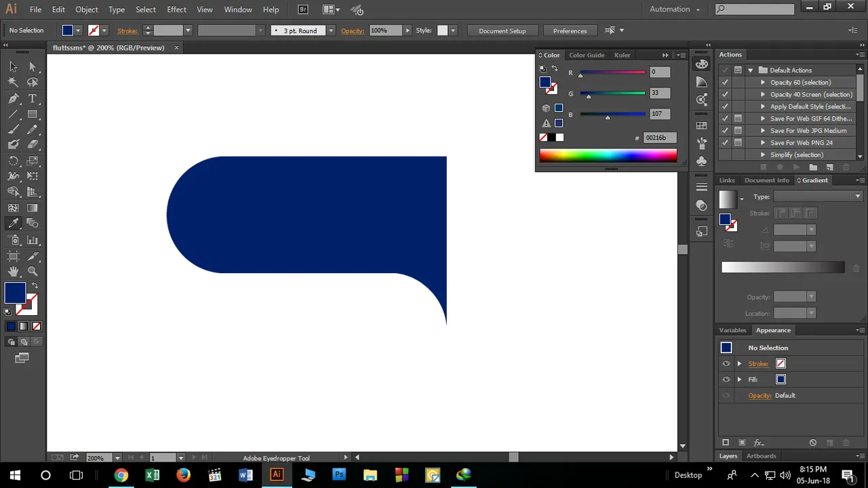Select the Lasso tool
This screenshot has height=488, width=868.
pyautogui.click(x=33, y=82)
